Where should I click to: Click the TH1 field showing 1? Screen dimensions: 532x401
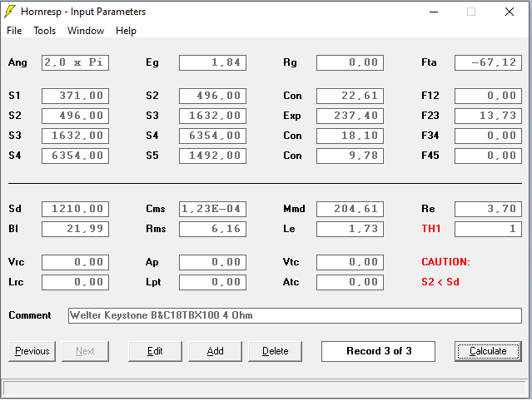488,229
